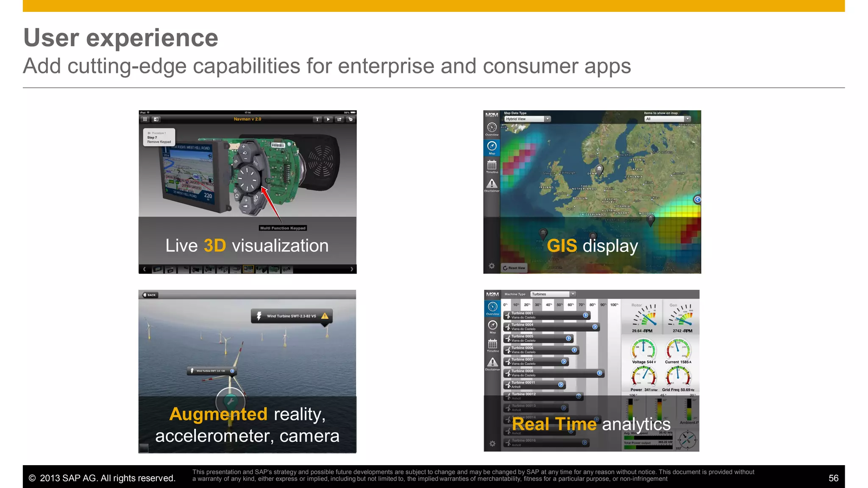This screenshot has height=488, width=868.
Task: Click the text annotation T icon in Navman viewer
Action: tap(317, 119)
